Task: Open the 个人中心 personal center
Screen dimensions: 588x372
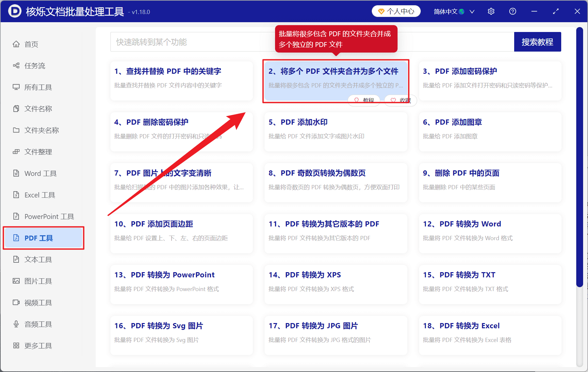Action: (396, 11)
